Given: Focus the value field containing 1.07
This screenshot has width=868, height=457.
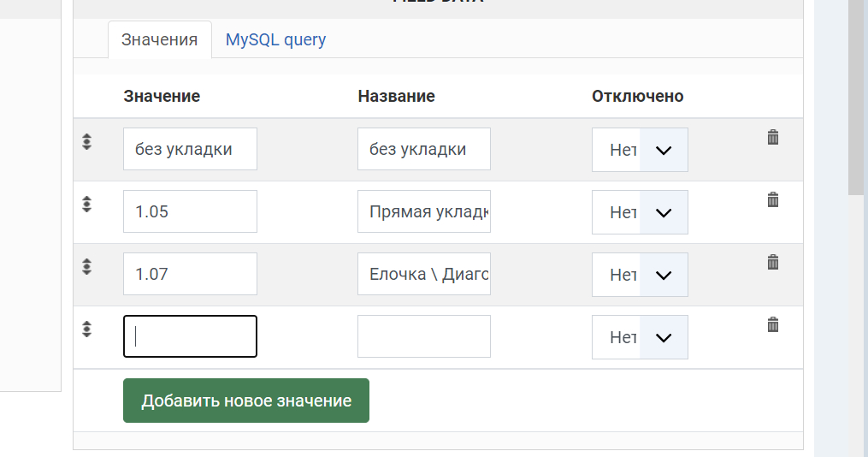Looking at the screenshot, I should tap(190, 274).
